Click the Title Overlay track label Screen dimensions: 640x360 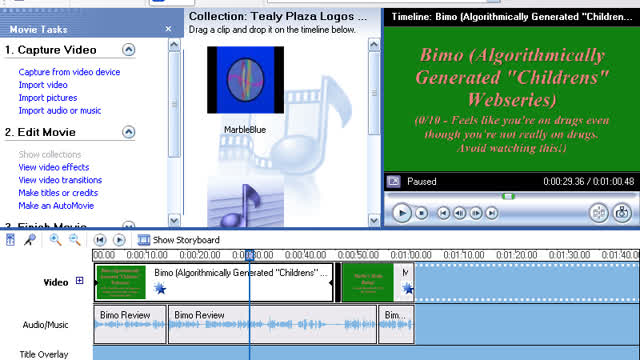click(44, 354)
